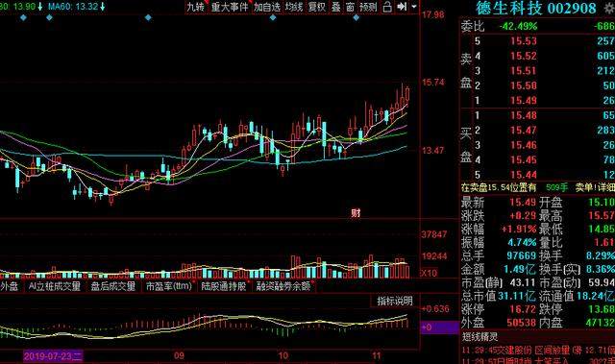Open settings gear beside 德生科技 002908
This screenshot has height=364, width=615.
[x=610, y=9]
